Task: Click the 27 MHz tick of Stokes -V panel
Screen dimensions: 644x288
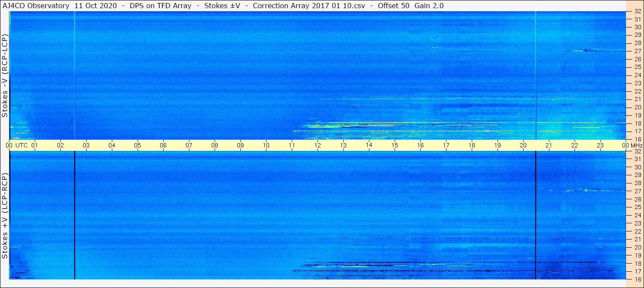Action: point(637,51)
